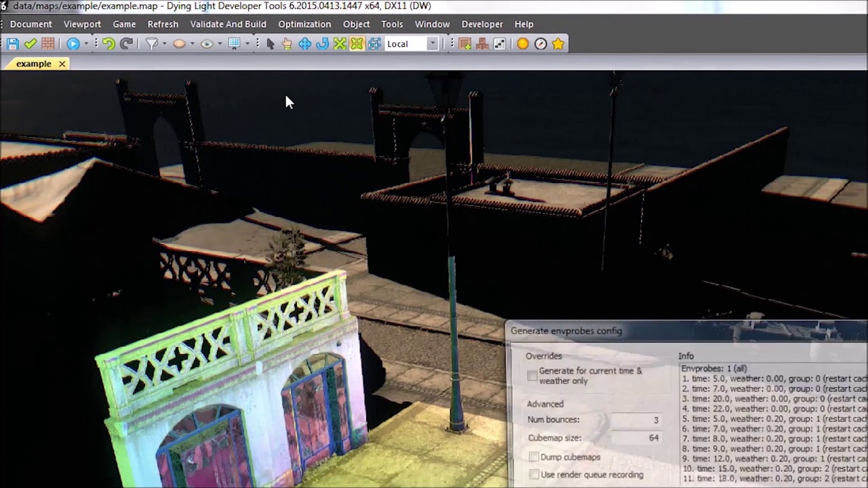Open the Help menu
This screenshot has height=488, width=868.
(524, 24)
